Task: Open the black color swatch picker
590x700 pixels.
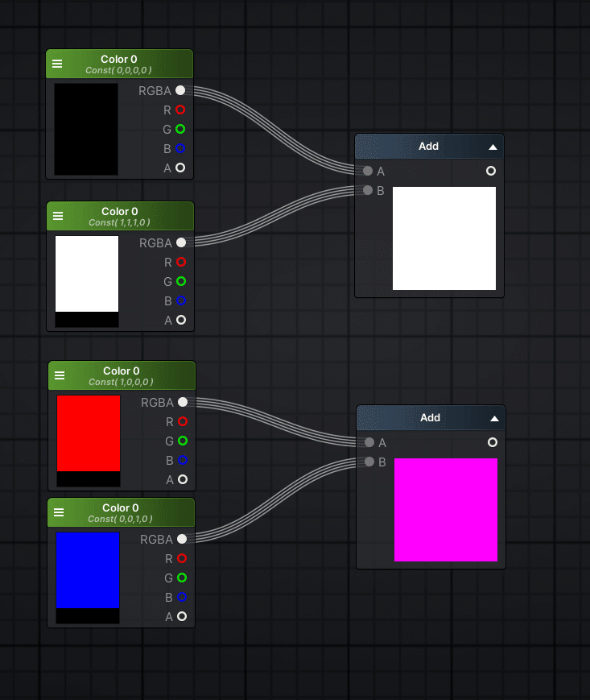Action: 86,129
